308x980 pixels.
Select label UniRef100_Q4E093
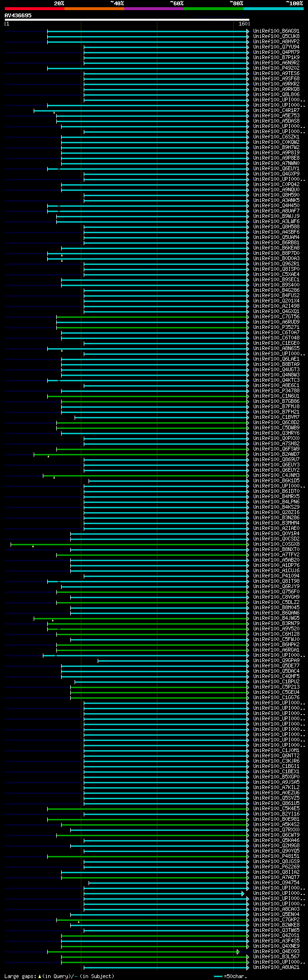pyautogui.click(x=276, y=952)
